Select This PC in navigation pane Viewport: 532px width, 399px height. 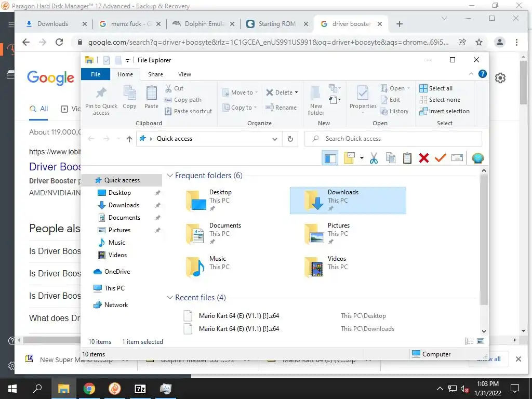point(114,288)
